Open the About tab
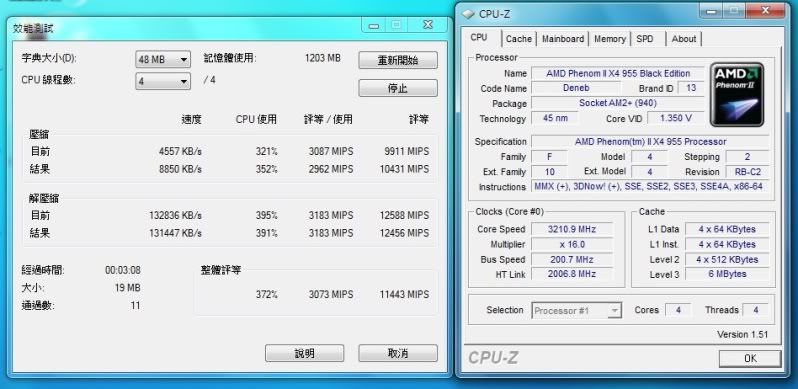Viewport: 798px width, 389px height. [683, 39]
